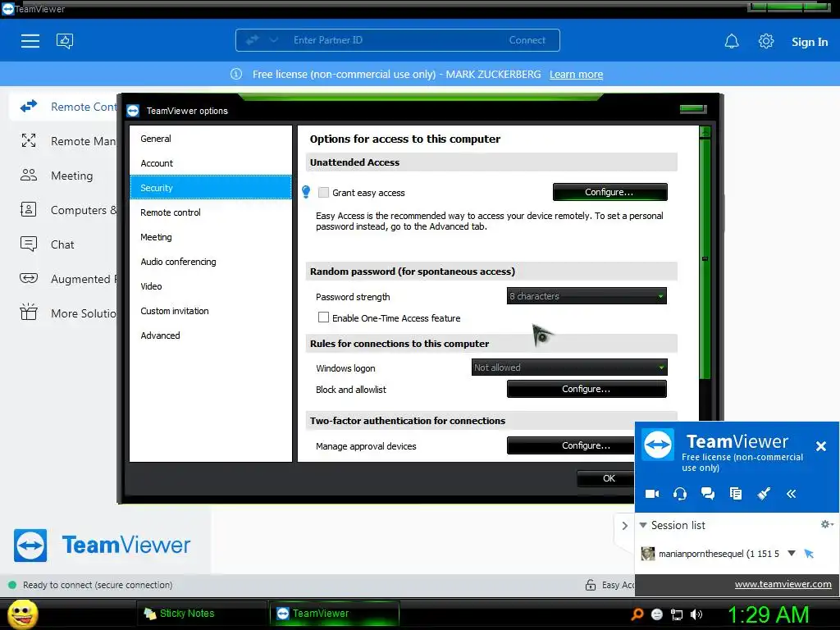The image size is (840, 630).
Task: Open settings gear in TeamViewer header
Action: [766, 41]
